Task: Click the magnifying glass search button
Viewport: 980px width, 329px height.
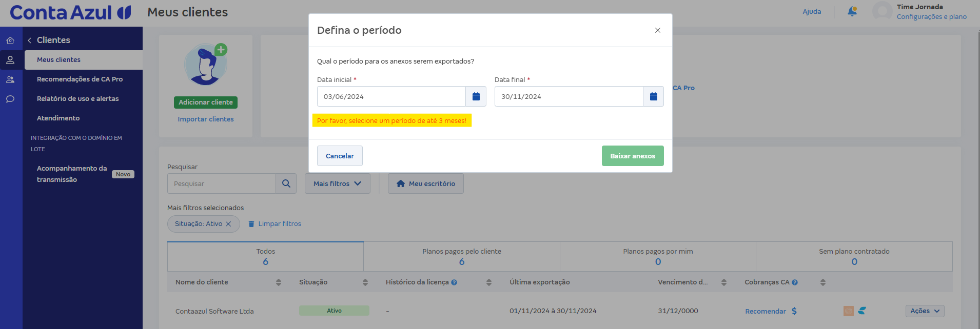Action: 286,183
